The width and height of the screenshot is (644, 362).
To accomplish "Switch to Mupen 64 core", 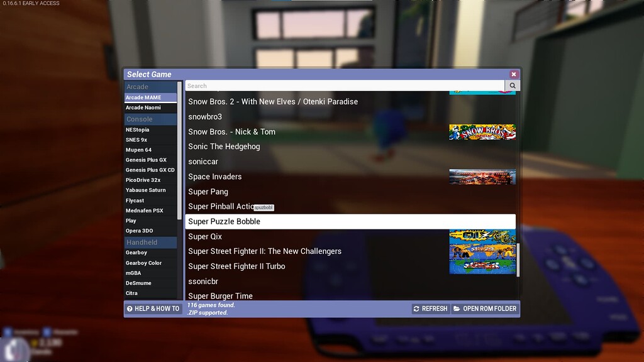I will (x=139, y=150).
